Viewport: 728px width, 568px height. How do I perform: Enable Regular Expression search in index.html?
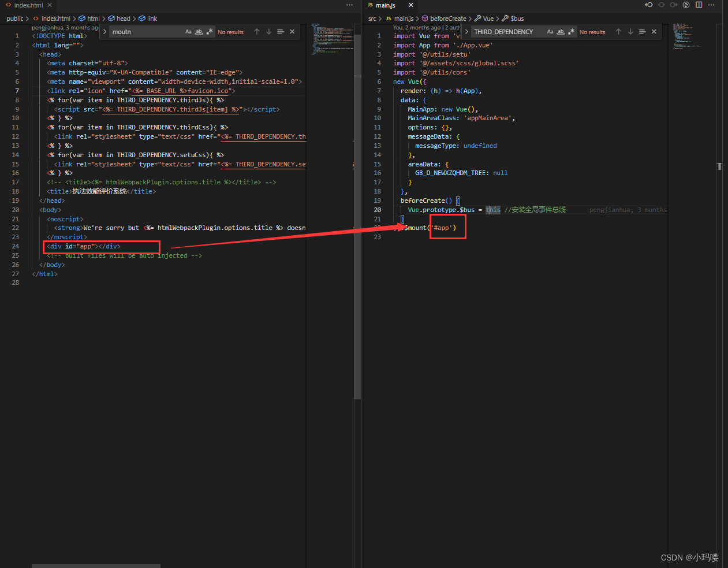pyautogui.click(x=210, y=32)
